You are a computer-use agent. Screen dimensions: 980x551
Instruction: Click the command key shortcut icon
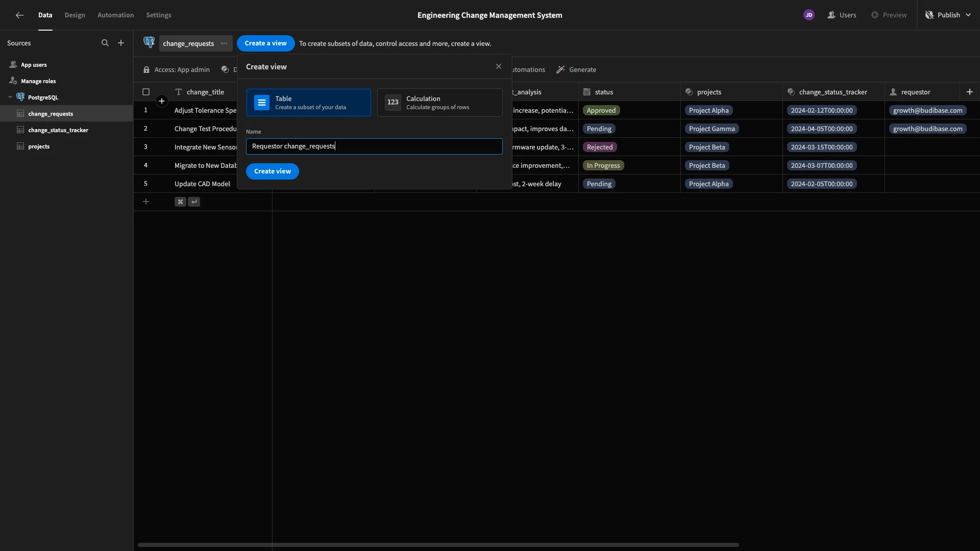tap(180, 202)
